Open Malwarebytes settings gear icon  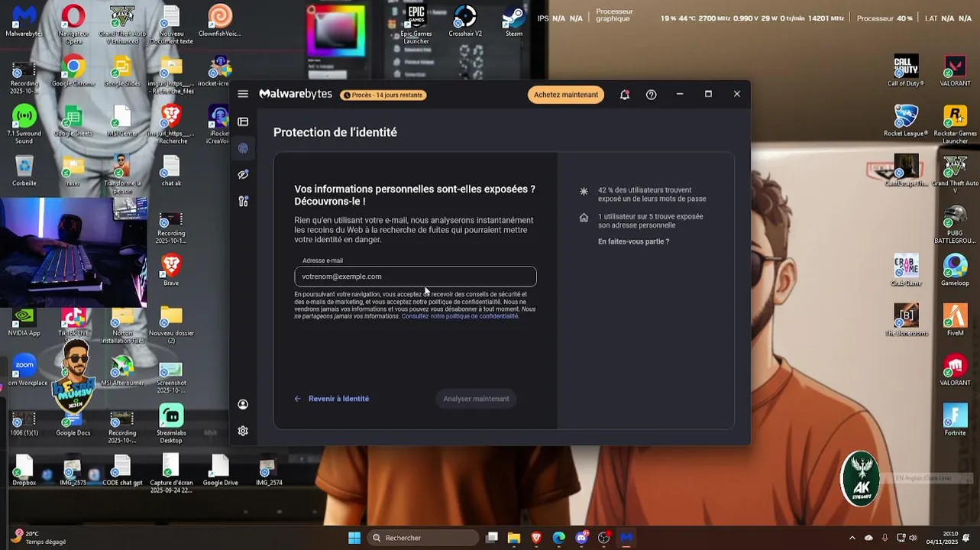pos(243,431)
